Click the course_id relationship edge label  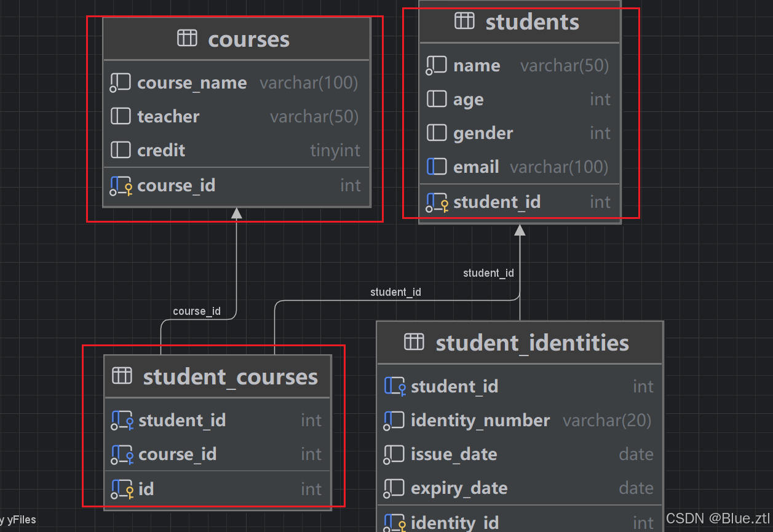pos(197,311)
